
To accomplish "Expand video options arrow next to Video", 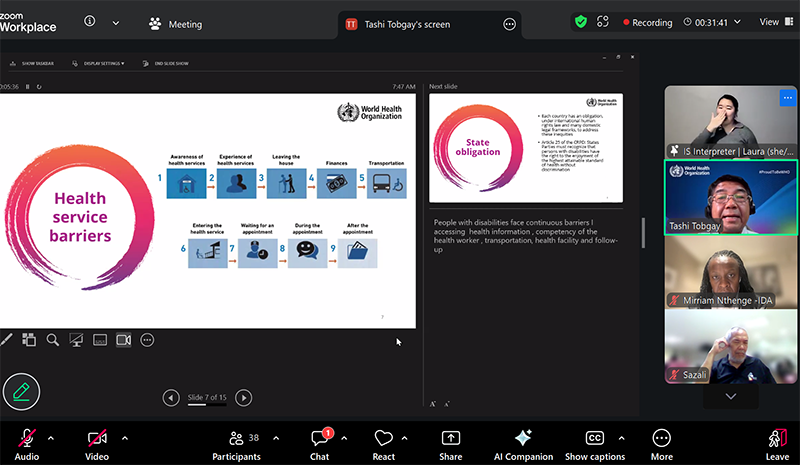I will pos(124,438).
